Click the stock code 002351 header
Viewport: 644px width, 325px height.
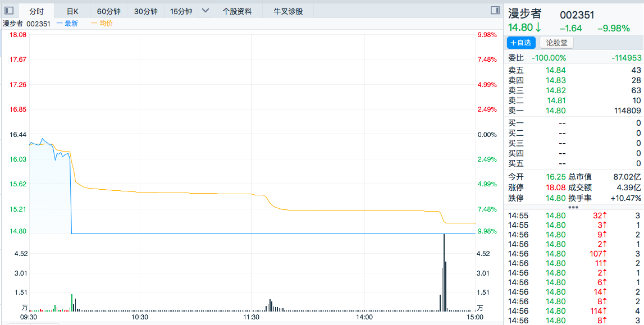577,15
